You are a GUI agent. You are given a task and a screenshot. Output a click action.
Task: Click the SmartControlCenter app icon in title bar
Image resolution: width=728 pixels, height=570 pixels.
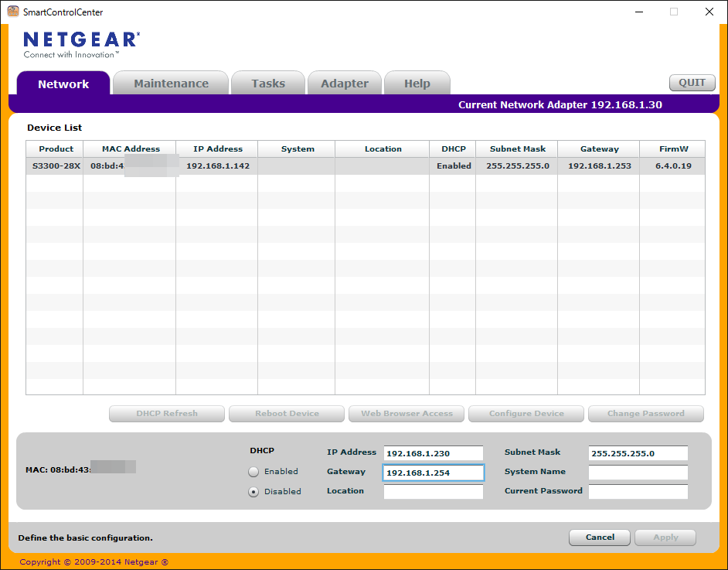[x=13, y=12]
